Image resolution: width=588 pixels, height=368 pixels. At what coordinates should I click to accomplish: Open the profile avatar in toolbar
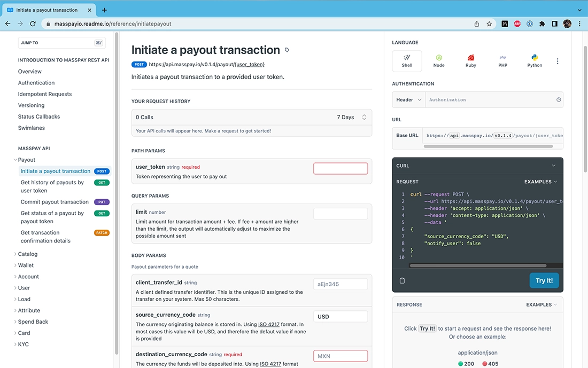click(x=567, y=24)
